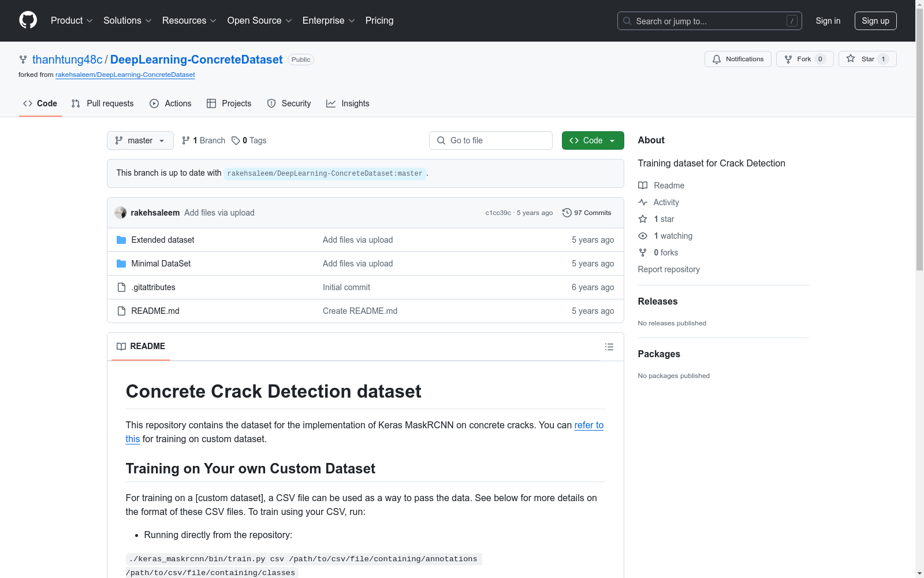Open the README outline icon

pos(609,347)
